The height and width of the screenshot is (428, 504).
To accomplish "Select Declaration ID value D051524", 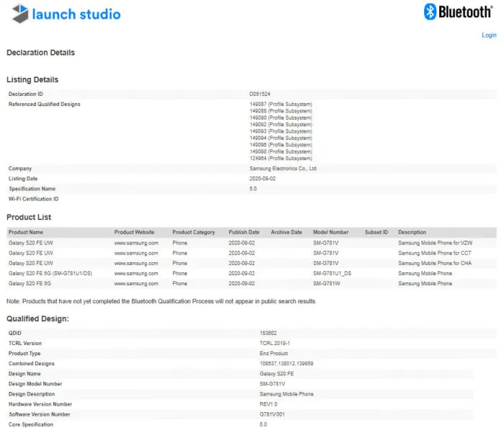I will [x=260, y=94].
